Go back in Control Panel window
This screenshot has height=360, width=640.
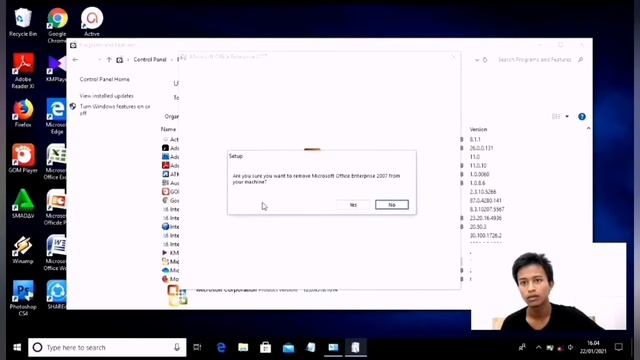pyautogui.click(x=76, y=60)
